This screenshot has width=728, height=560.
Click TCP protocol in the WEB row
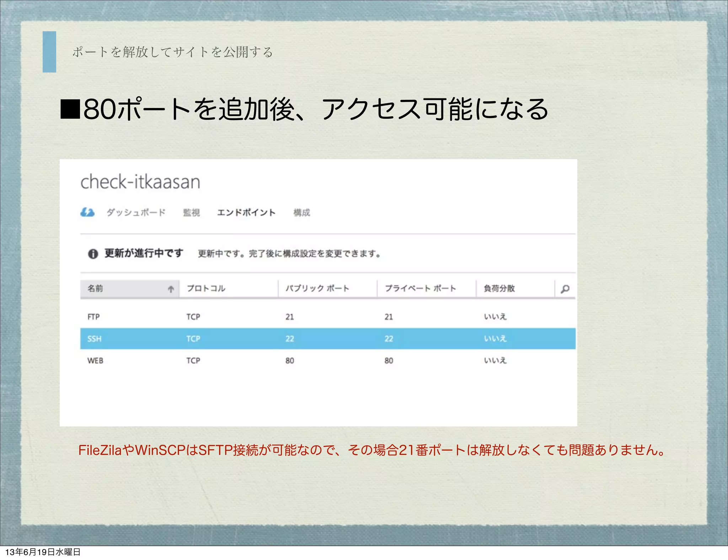pyautogui.click(x=193, y=361)
